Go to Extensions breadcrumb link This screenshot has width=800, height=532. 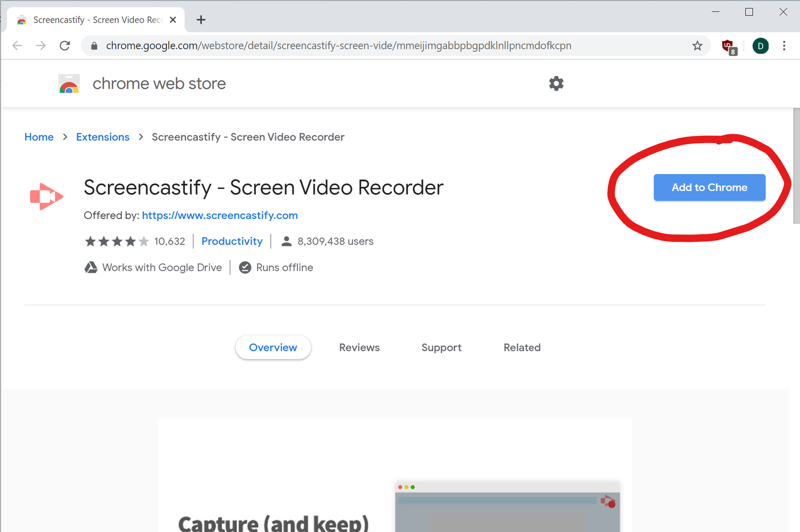coord(102,137)
